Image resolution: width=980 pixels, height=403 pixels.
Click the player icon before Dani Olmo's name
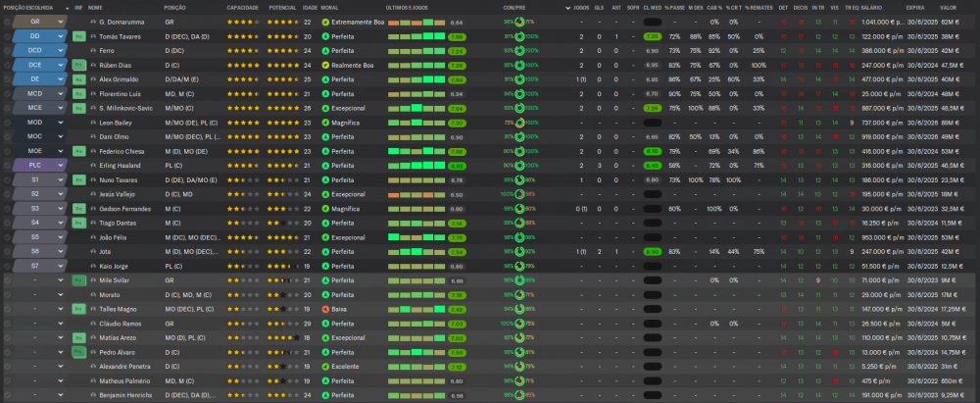pos(94,137)
